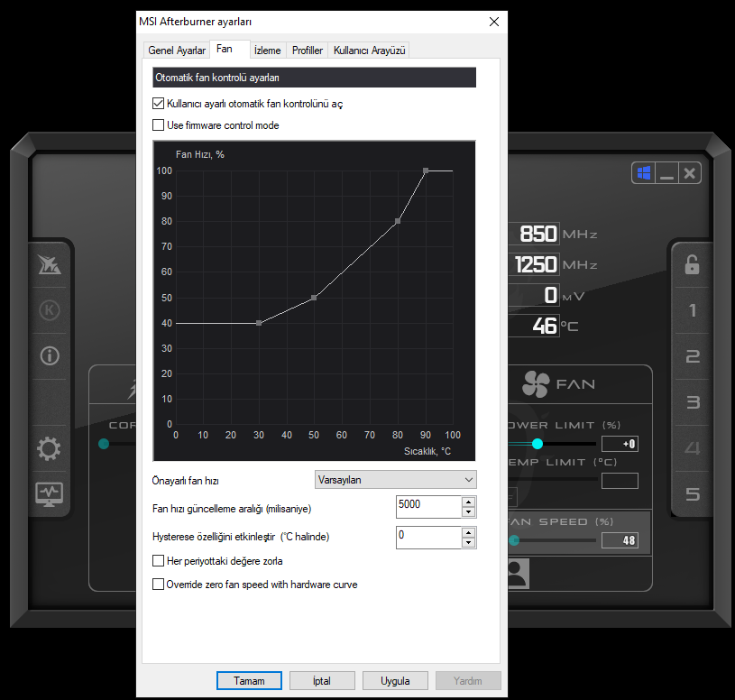Toggle the profile lock padlock icon

[x=692, y=265]
